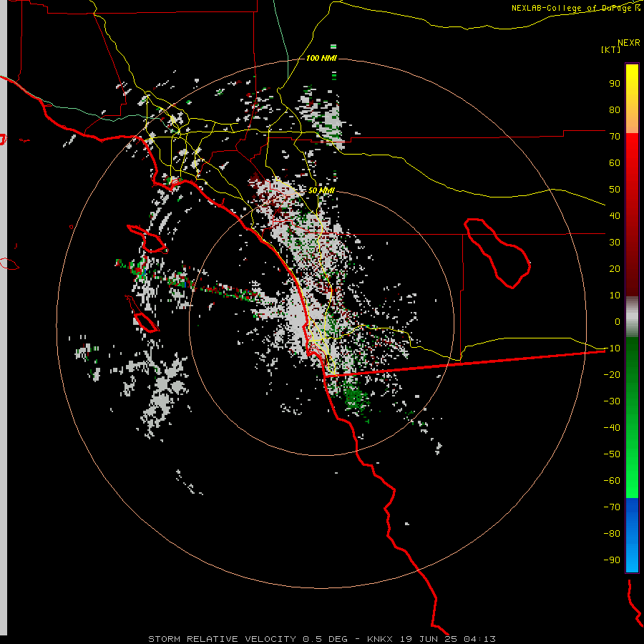This screenshot has width=644, height=644.
Task: Click the 50 NMI range ring label
Action: coord(321,190)
